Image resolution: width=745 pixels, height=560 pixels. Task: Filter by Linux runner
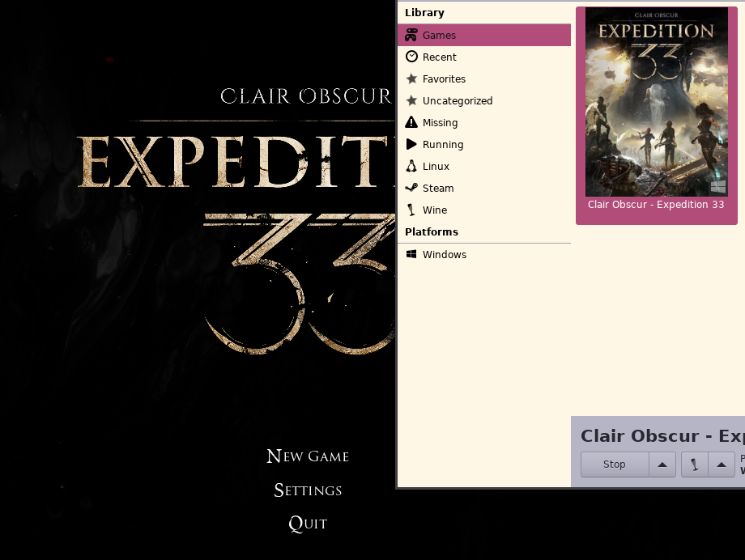point(484,166)
